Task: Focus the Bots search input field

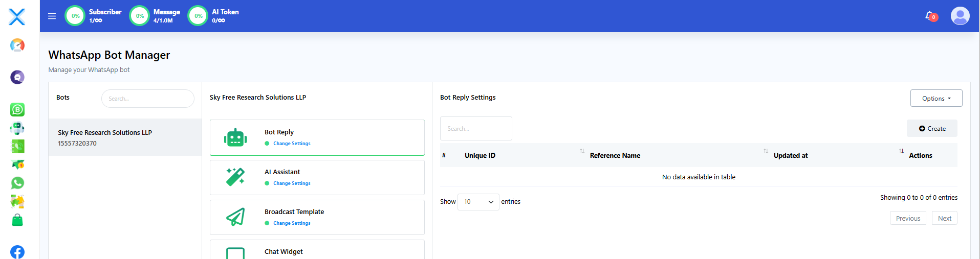Action: point(148,99)
